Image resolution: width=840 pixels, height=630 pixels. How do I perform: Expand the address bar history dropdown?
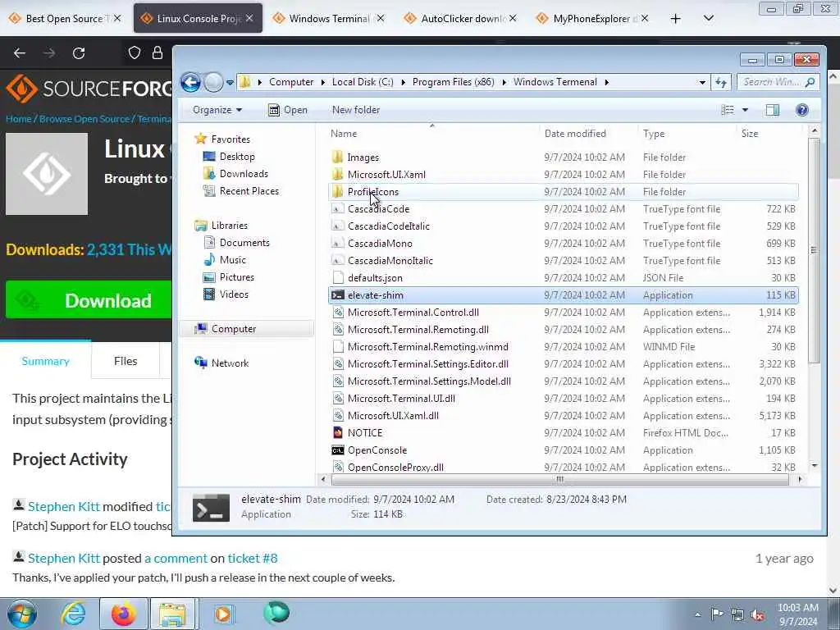702,83
